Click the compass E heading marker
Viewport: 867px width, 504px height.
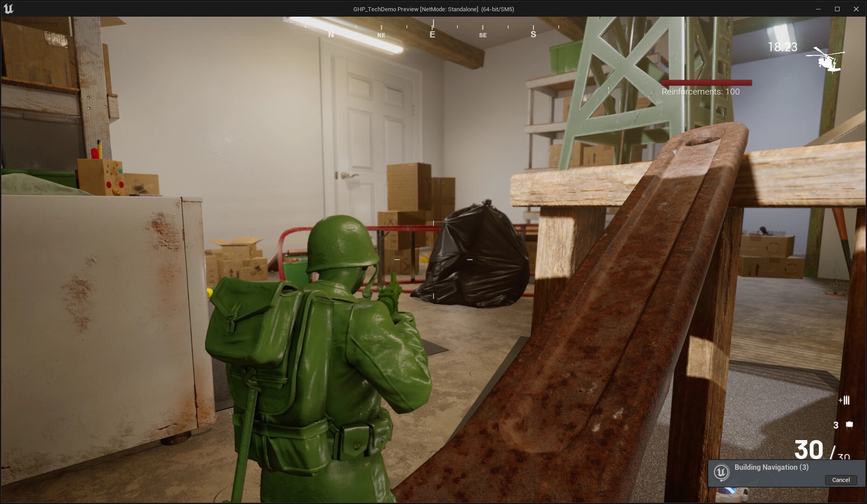pos(432,34)
